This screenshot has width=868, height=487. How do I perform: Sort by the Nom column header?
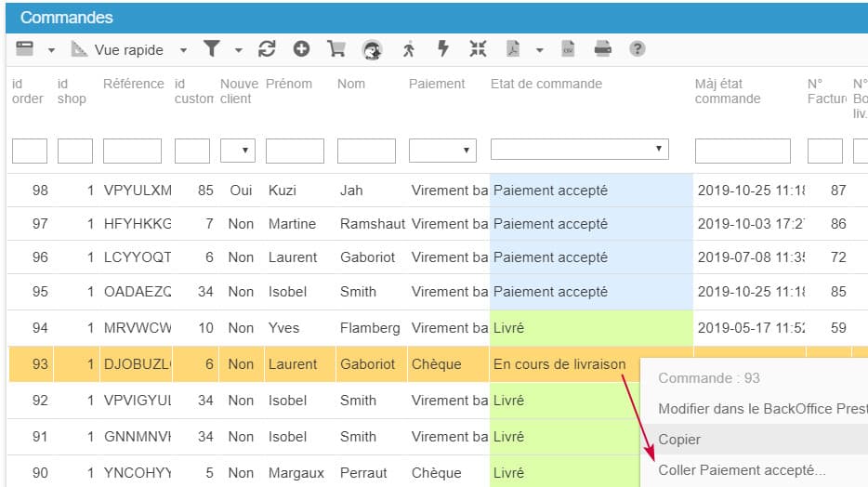[351, 84]
